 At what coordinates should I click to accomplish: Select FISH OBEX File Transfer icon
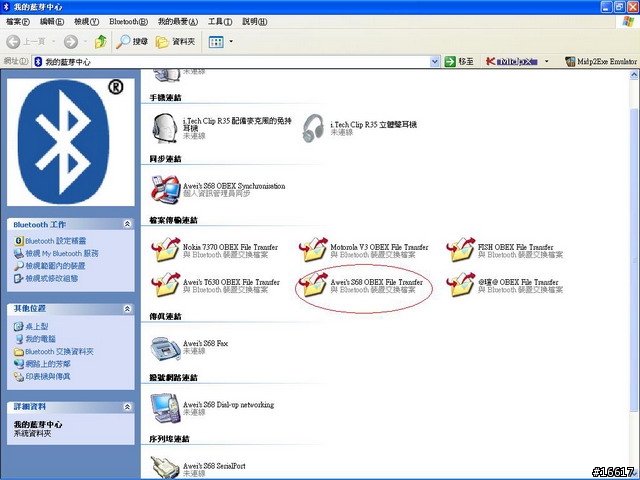(x=460, y=250)
